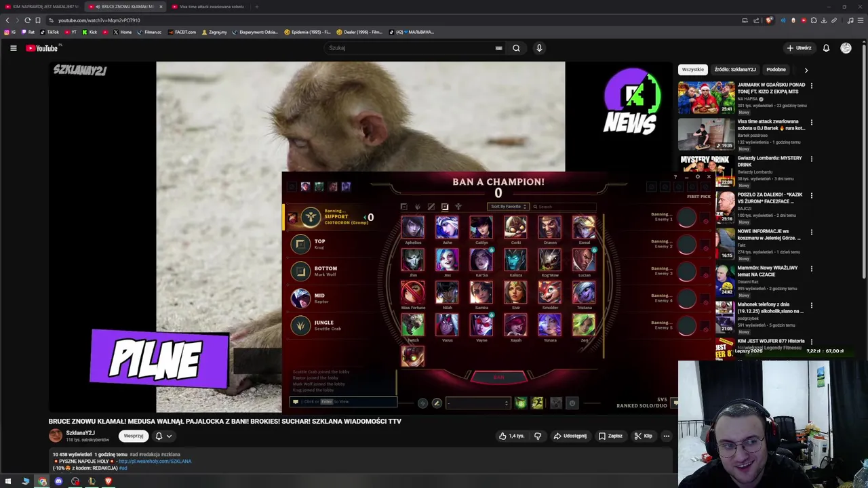Open rune page dropdown at champion select bottom
868x488 pixels.
[478, 403]
